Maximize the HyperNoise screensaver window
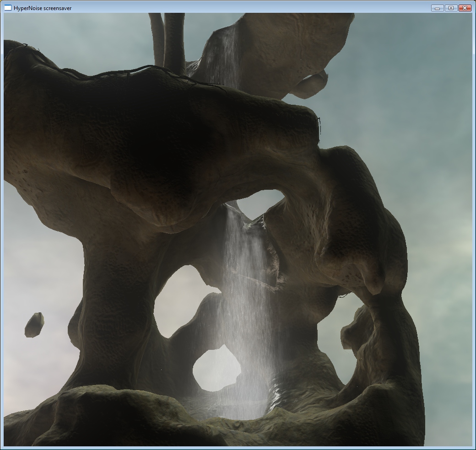This screenshot has width=476, height=450. (451, 8)
